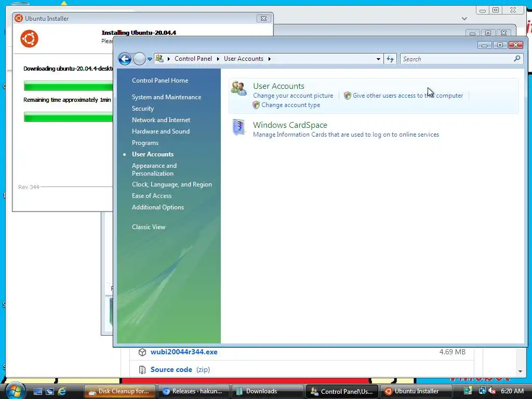
Task: Open the Windows Start orb
Action: pyautogui.click(x=15, y=391)
